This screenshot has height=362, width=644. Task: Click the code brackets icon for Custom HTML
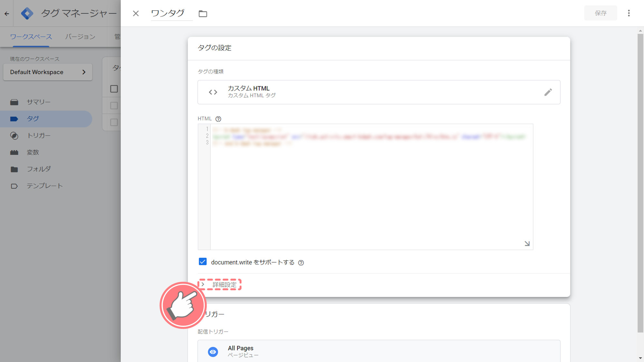click(213, 92)
